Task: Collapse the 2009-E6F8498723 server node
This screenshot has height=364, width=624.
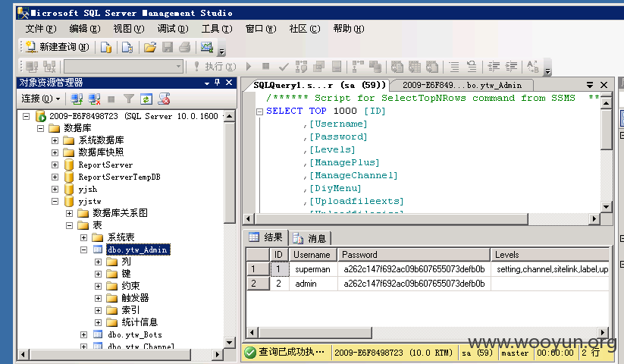Action: coord(27,117)
